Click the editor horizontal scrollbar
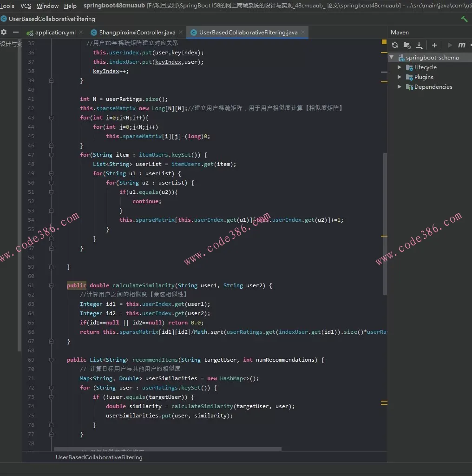The width and height of the screenshot is (472, 476). pyautogui.click(x=167, y=449)
